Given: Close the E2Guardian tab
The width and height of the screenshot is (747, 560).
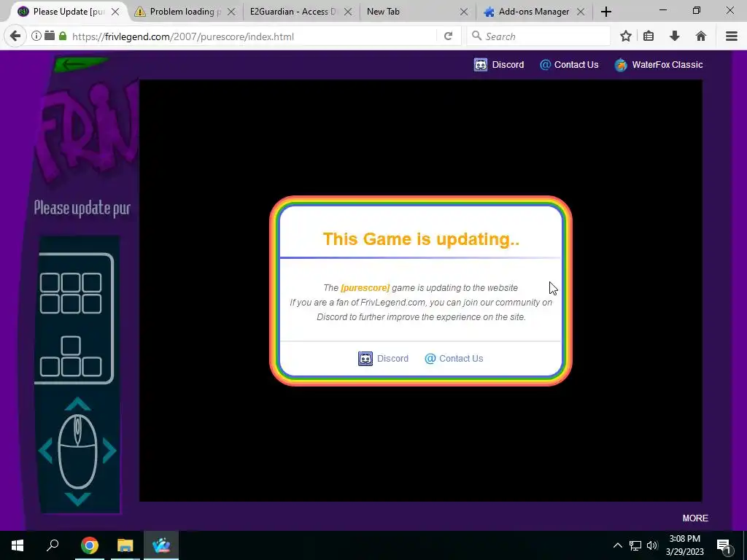Looking at the screenshot, I should click(348, 12).
